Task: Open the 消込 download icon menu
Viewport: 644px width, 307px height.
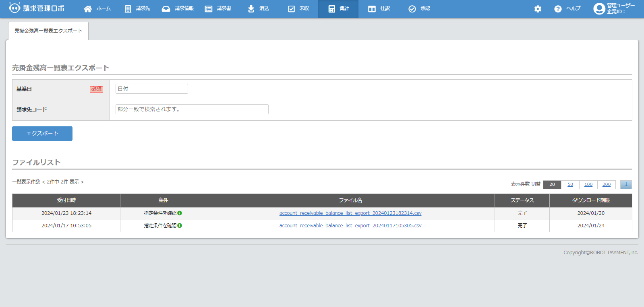Action: [x=251, y=9]
